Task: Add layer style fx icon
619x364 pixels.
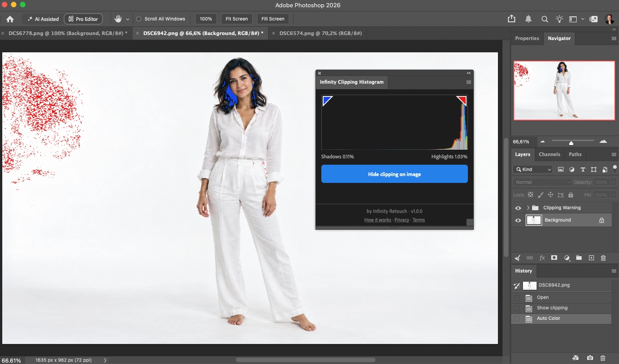Action: 542,258
